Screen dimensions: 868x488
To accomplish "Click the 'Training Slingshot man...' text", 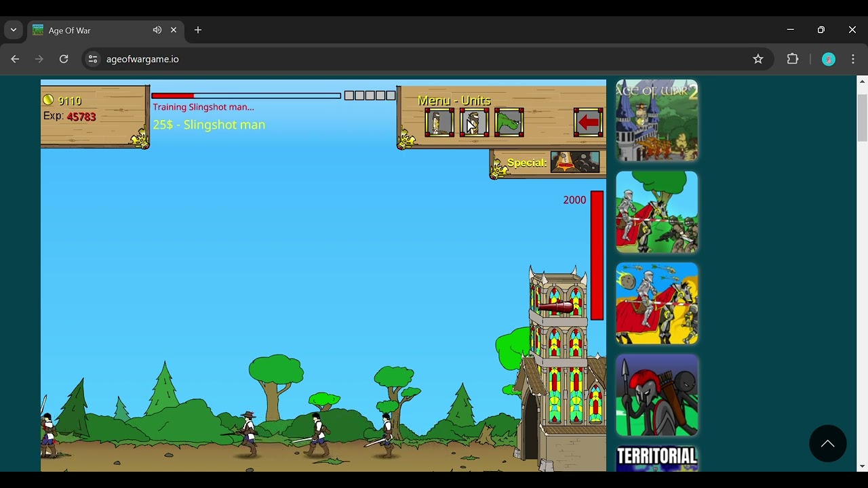I will click(203, 107).
